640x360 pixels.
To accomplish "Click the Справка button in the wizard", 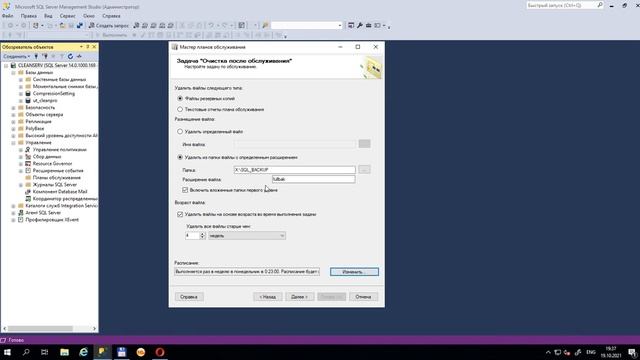I will coord(189,297).
